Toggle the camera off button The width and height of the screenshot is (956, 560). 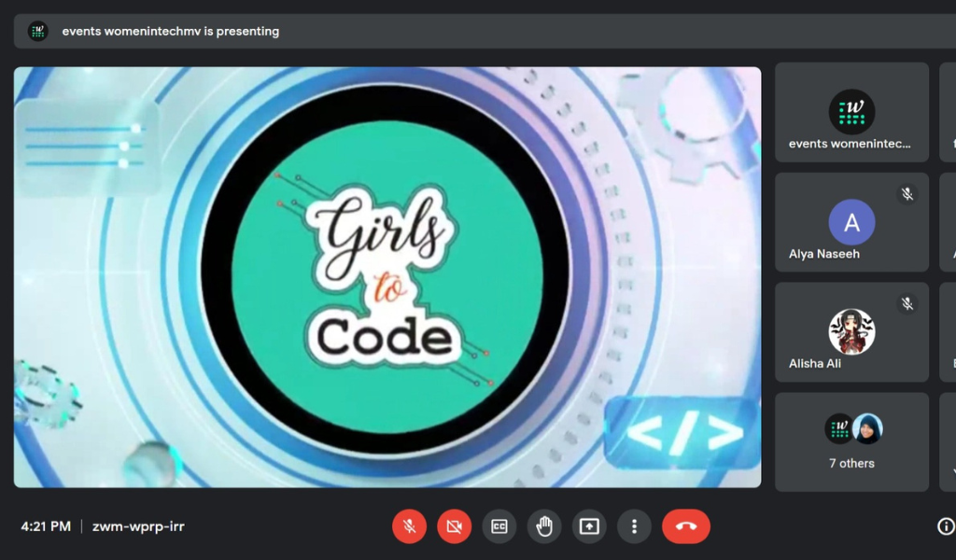455,525
